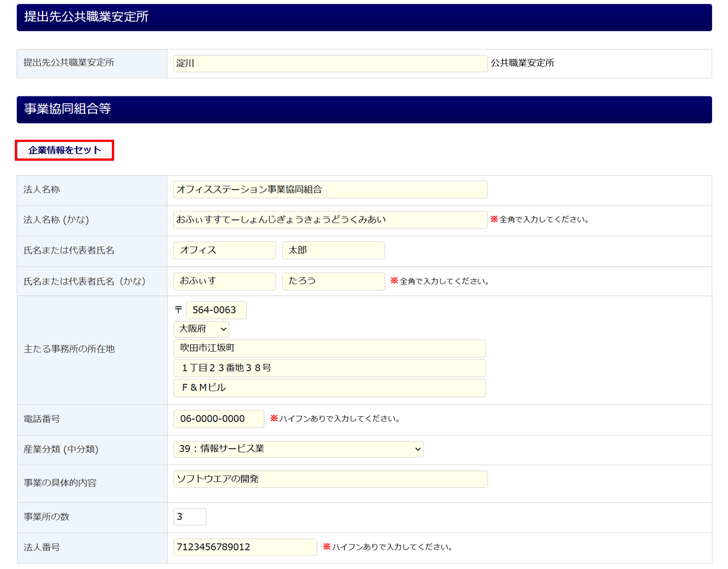Expand the 産業分類 (中分類) dropdown
This screenshot has width=728, height=569.
tap(298, 449)
